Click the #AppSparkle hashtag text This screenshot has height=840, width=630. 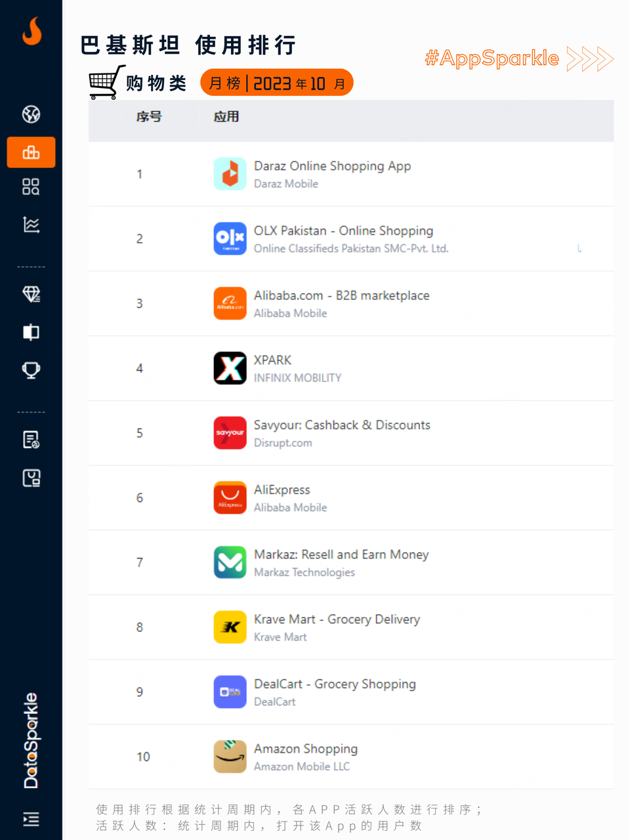(492, 58)
